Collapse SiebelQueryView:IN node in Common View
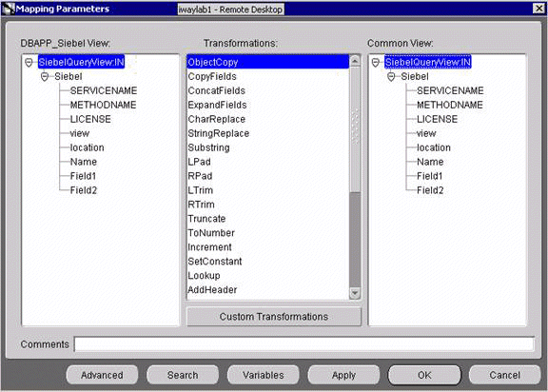The height and width of the screenshot is (392, 548). pyautogui.click(x=376, y=63)
